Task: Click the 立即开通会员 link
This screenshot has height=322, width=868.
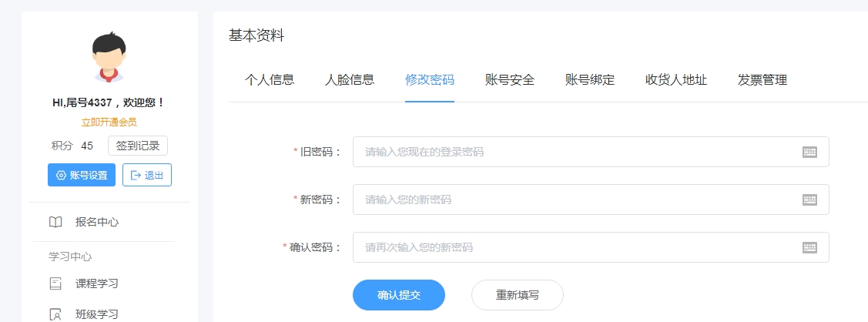Action: click(x=109, y=122)
